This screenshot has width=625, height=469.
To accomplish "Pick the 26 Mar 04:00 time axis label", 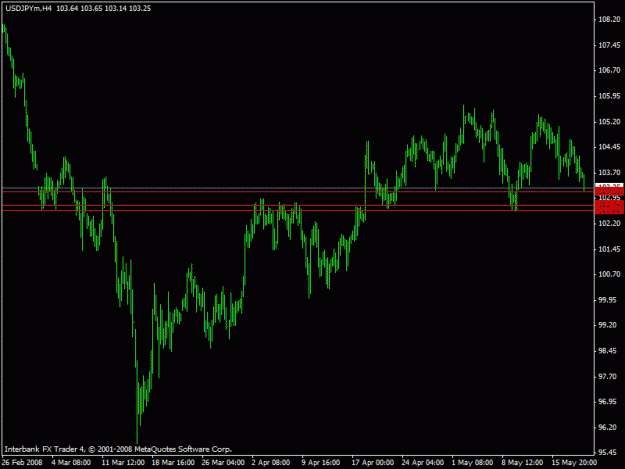I will [223, 463].
